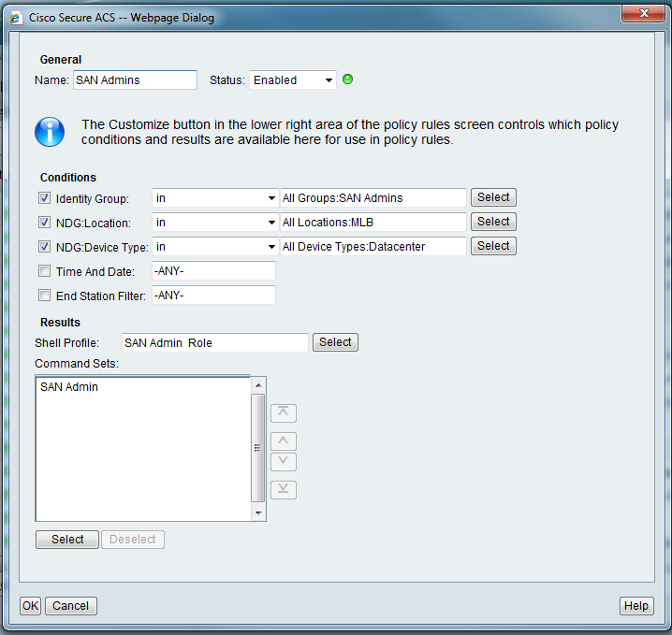Image resolution: width=672 pixels, height=635 pixels.
Task: Click Select button for NDG:Device Type
Action: 493,246
